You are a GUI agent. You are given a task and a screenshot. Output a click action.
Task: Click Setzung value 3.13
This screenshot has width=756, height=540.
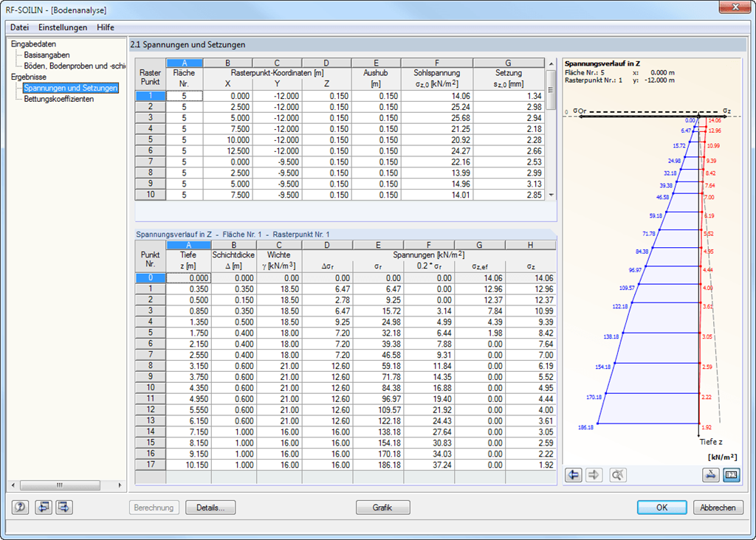pos(509,184)
